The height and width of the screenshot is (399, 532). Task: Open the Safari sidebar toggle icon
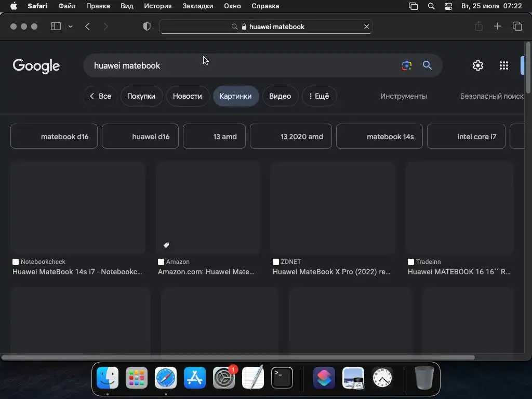click(x=56, y=26)
